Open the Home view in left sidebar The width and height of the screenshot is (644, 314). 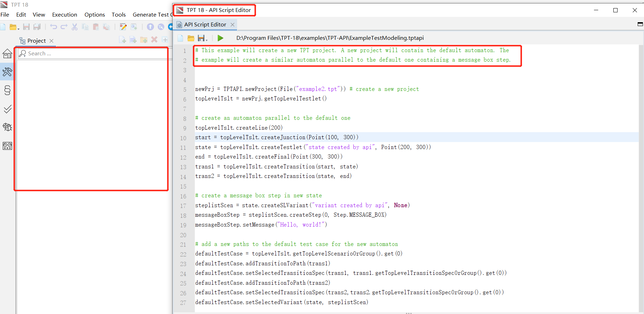click(x=7, y=54)
